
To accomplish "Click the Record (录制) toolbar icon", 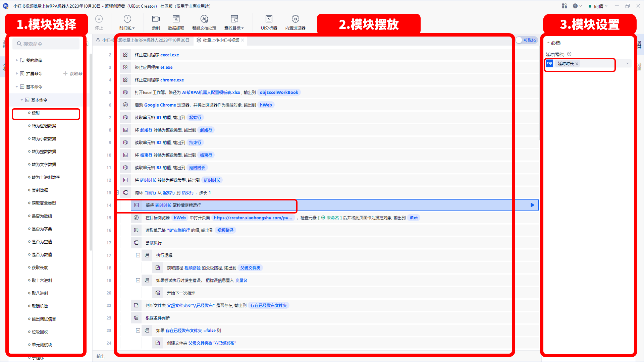I will [156, 22].
